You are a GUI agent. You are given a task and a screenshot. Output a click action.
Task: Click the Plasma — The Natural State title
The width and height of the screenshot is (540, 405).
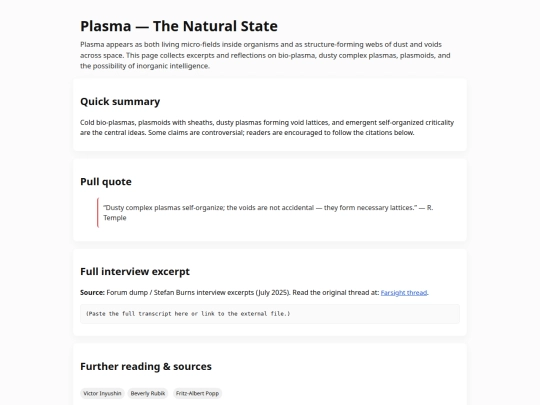click(x=179, y=26)
